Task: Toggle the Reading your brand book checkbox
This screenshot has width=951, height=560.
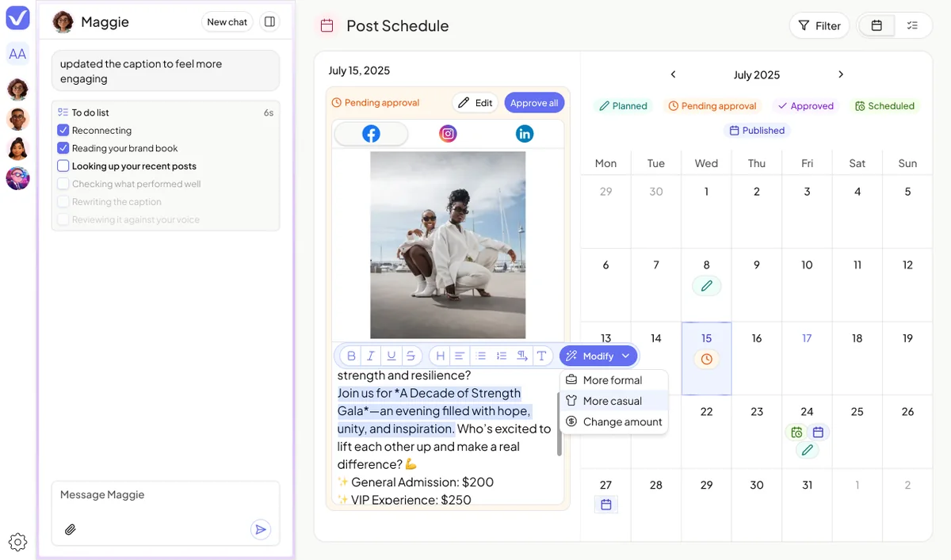Action: [63, 148]
